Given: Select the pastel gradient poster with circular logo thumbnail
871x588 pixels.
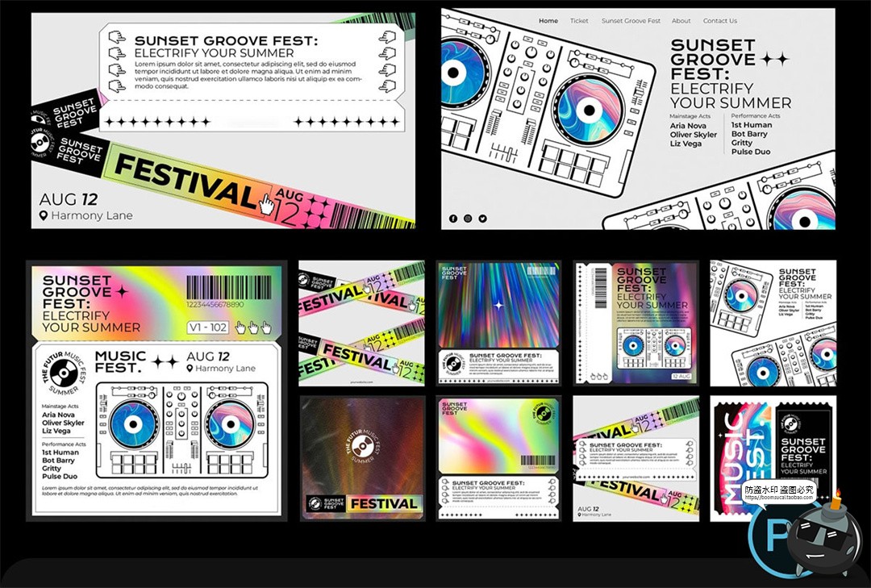Looking at the screenshot, I should pos(498,457).
